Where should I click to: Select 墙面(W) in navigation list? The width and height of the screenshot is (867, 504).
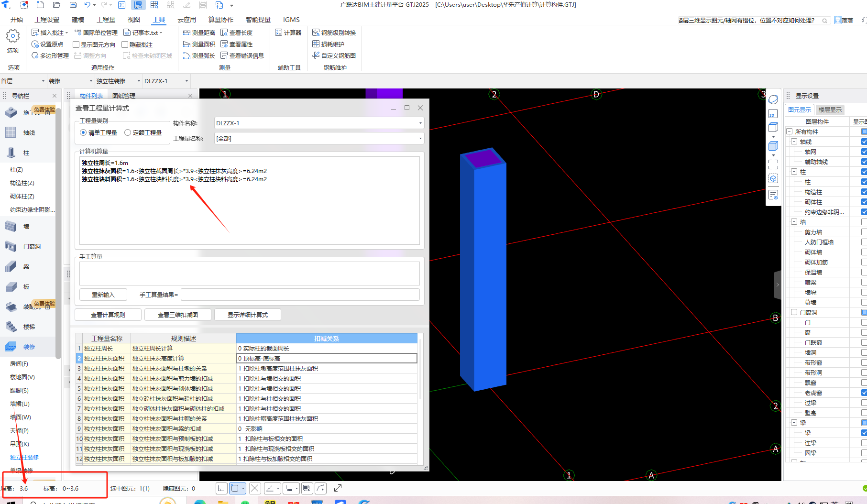(x=21, y=417)
